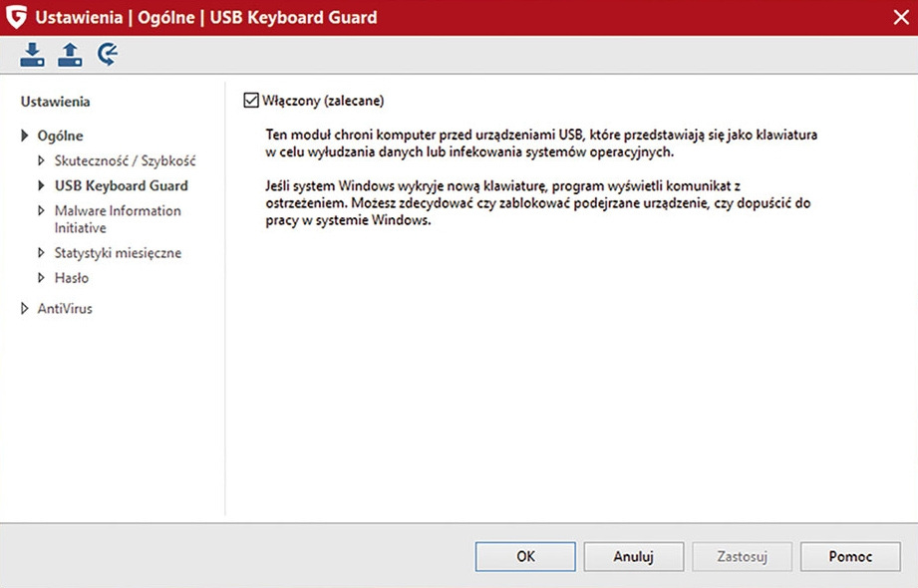Screen dimensions: 918x588
Task: Click the import settings icon
Action: [x=32, y=56]
